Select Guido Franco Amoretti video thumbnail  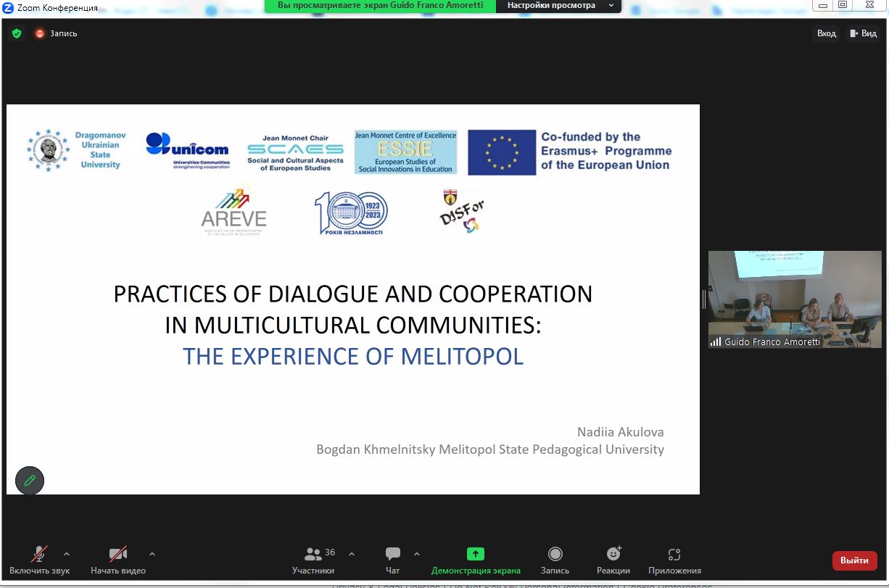(795, 299)
